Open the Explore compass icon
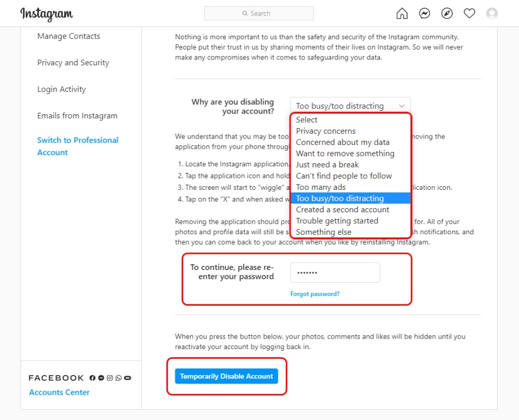 point(447,13)
